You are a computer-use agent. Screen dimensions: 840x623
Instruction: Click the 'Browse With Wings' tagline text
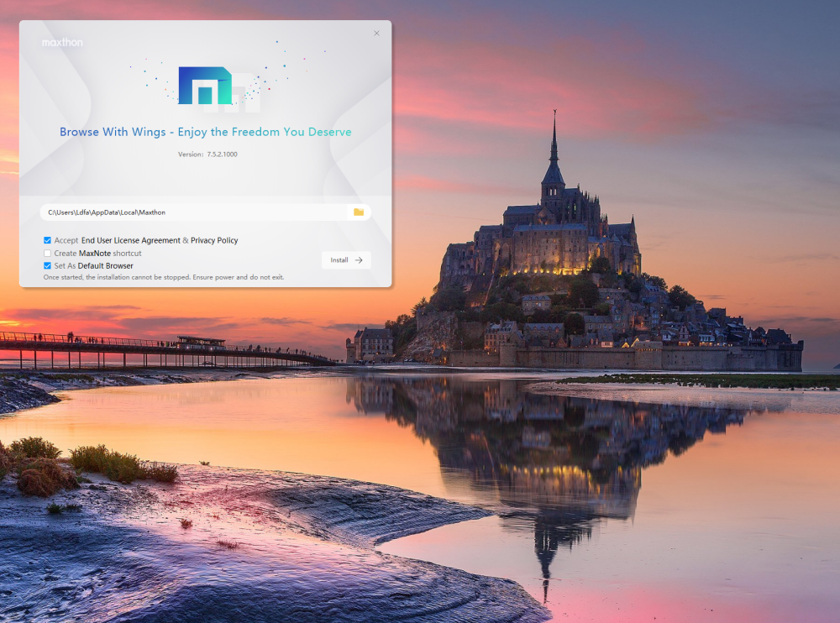pos(205,132)
